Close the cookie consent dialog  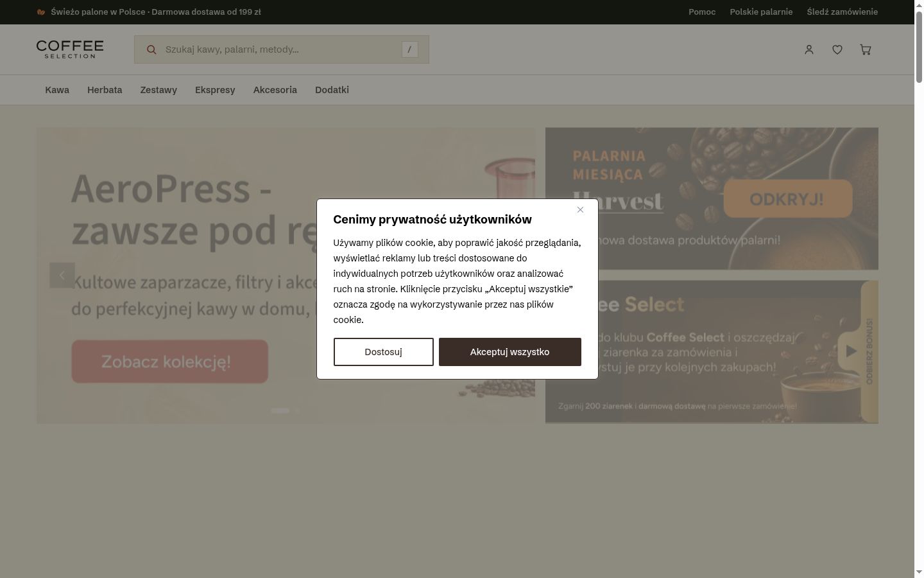(x=580, y=210)
